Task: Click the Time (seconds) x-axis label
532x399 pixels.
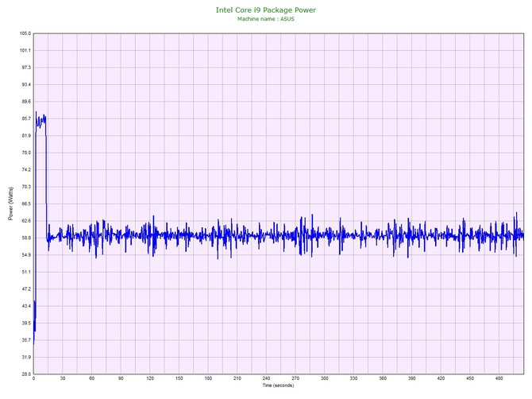Action: [x=278, y=385]
